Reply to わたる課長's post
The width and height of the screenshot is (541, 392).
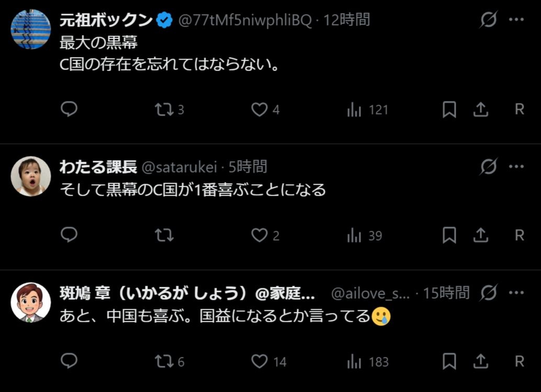69,236
